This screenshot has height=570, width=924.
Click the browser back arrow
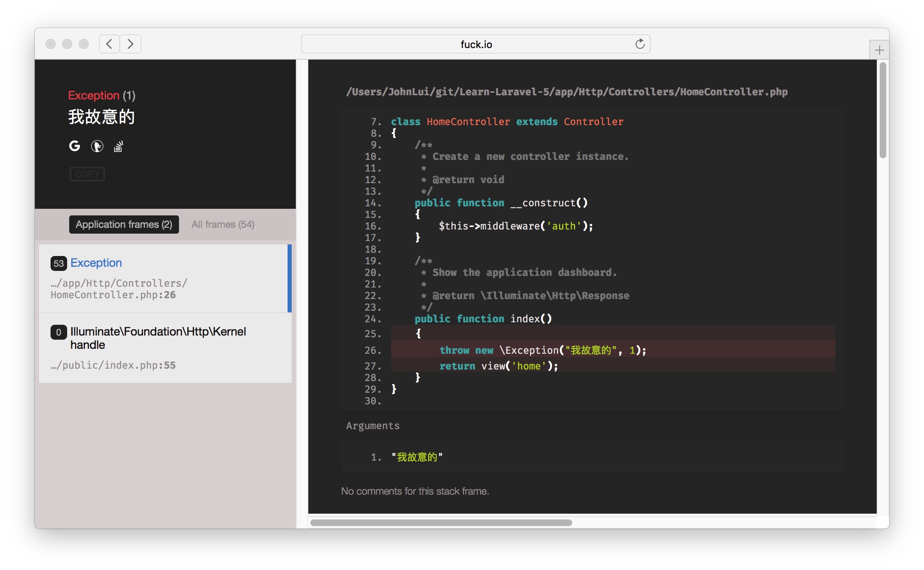pos(109,44)
